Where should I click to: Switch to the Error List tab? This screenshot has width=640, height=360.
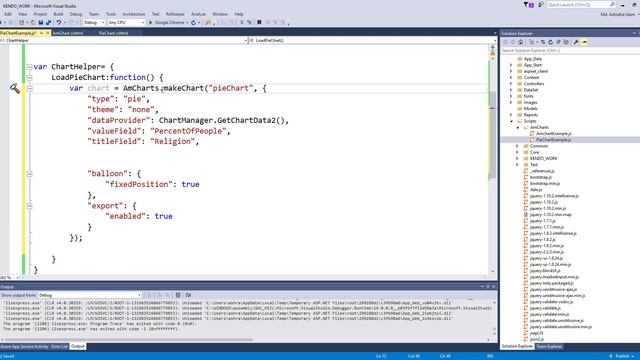pos(59,347)
